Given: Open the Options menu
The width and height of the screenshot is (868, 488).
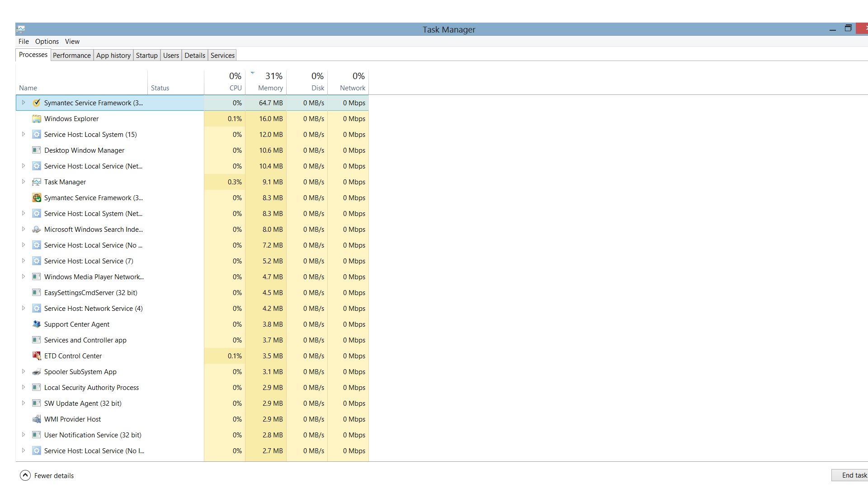Looking at the screenshot, I should pos(47,42).
